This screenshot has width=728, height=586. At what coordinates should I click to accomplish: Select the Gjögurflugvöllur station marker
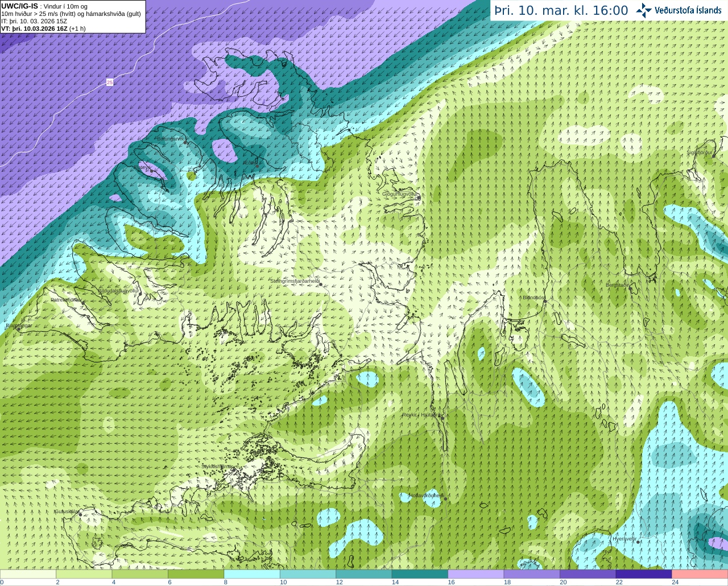418,197
